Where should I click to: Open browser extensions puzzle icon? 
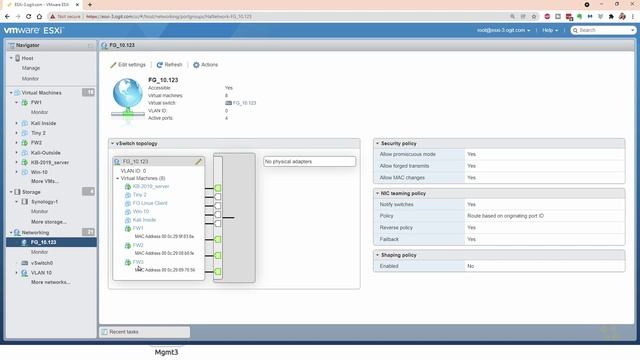click(611, 16)
